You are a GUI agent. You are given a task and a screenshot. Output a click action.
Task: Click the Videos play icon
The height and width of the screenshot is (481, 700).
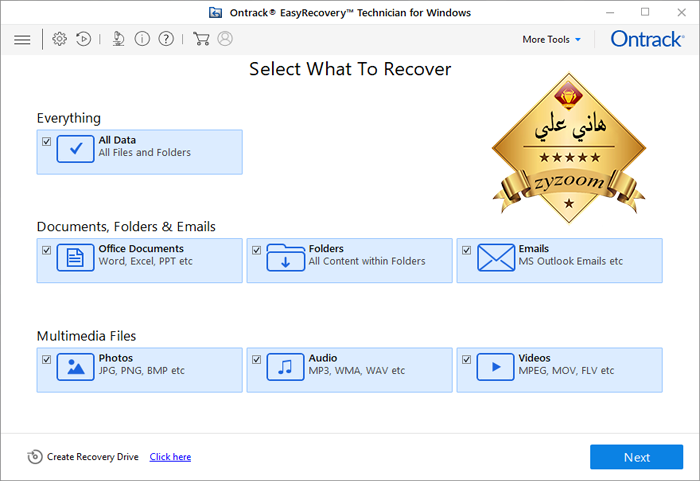point(496,367)
